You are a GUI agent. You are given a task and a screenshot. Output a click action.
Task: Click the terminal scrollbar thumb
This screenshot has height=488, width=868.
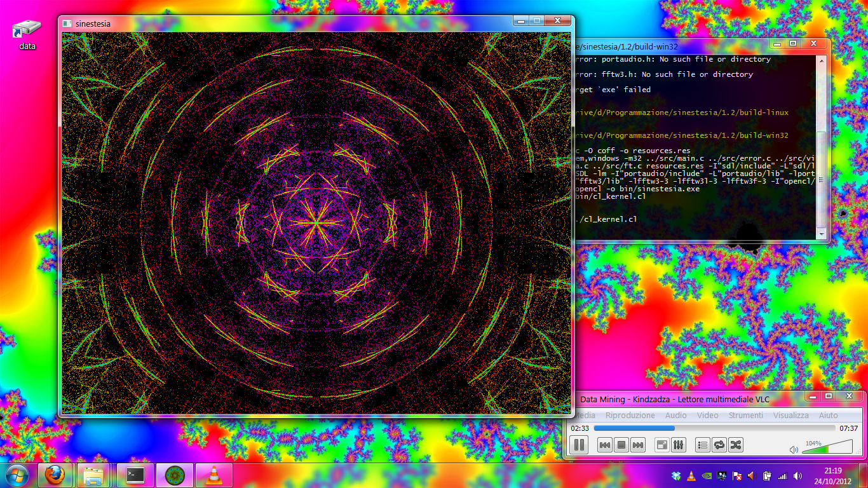pos(822,180)
